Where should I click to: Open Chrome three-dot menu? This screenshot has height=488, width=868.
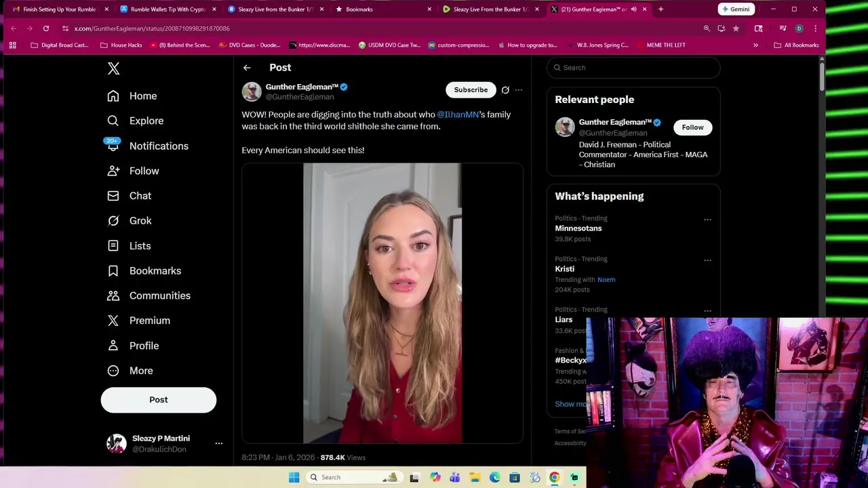coord(815,28)
